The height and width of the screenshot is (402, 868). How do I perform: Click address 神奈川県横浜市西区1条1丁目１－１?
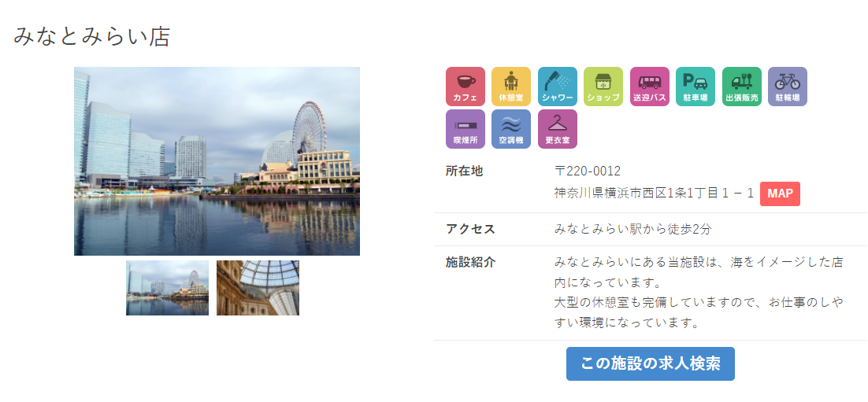pyautogui.click(x=654, y=193)
